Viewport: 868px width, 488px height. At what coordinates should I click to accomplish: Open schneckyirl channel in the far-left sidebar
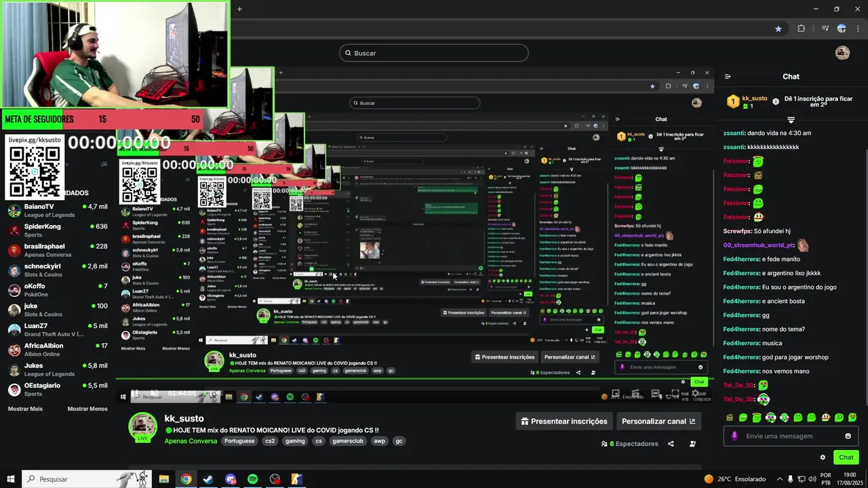click(58, 270)
